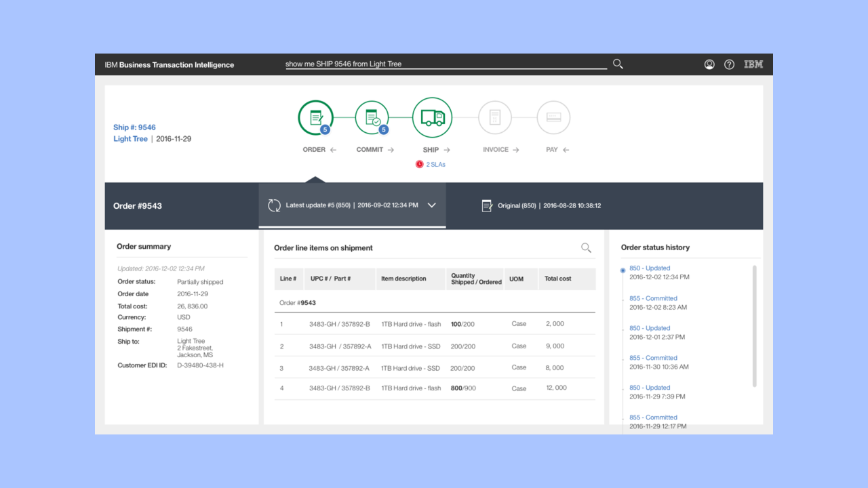Screen dimensions: 868x488
Task: Click the IBM Business Transaction Intelligence title
Action: point(170,65)
